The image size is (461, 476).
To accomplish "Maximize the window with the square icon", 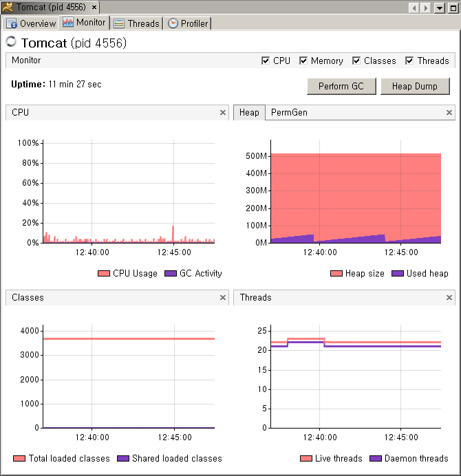I will click(453, 8).
